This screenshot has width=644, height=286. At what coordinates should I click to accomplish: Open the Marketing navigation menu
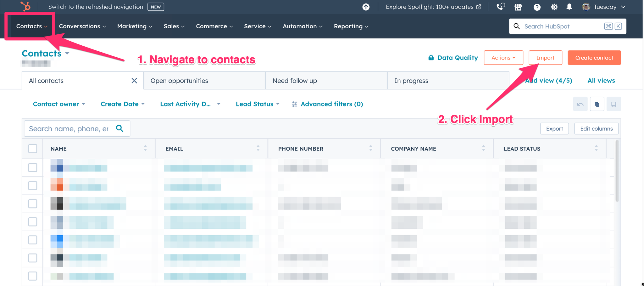[135, 26]
